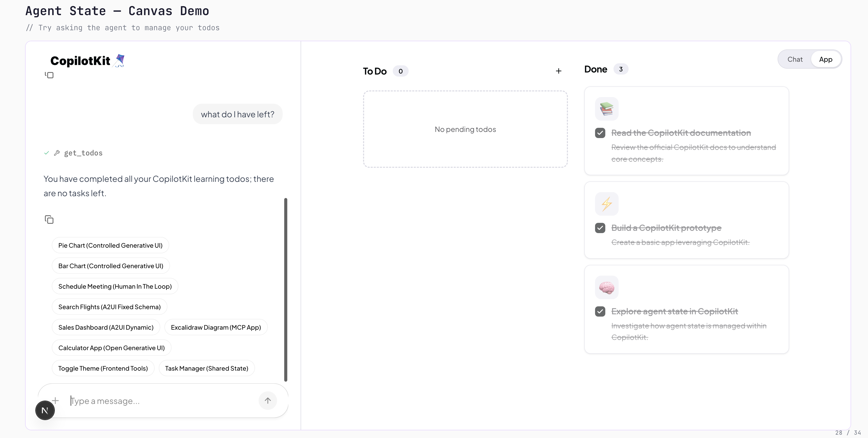Viewport: 868px width, 438px height.
Task: Click the plus icon to add a todo
Action: coord(558,71)
